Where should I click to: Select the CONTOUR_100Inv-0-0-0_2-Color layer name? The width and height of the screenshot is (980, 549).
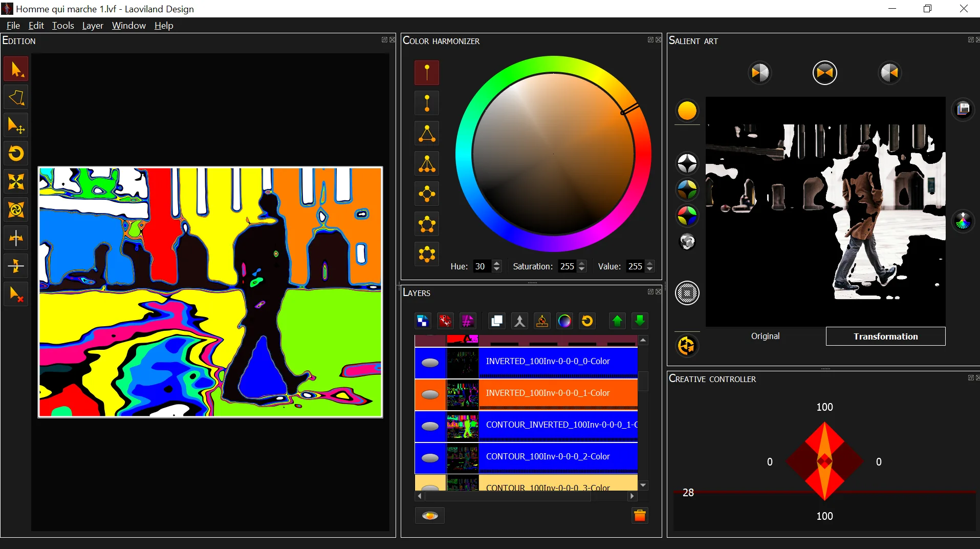548,456
